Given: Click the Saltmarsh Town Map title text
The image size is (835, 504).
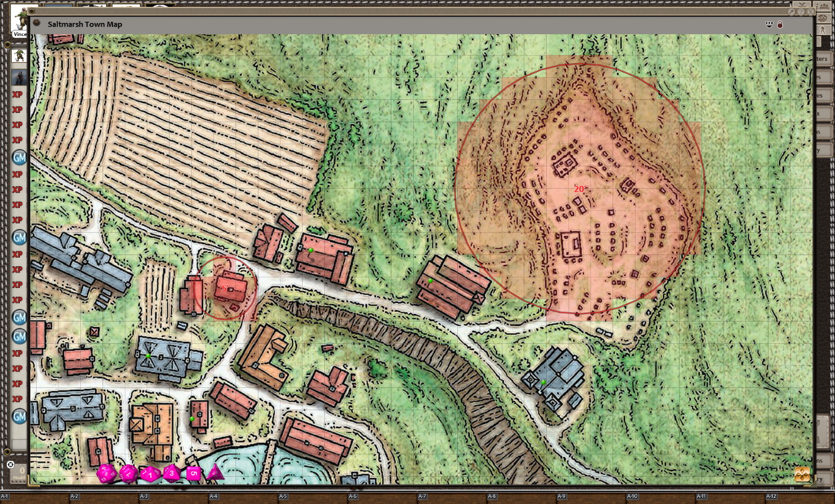Looking at the screenshot, I should click(85, 24).
